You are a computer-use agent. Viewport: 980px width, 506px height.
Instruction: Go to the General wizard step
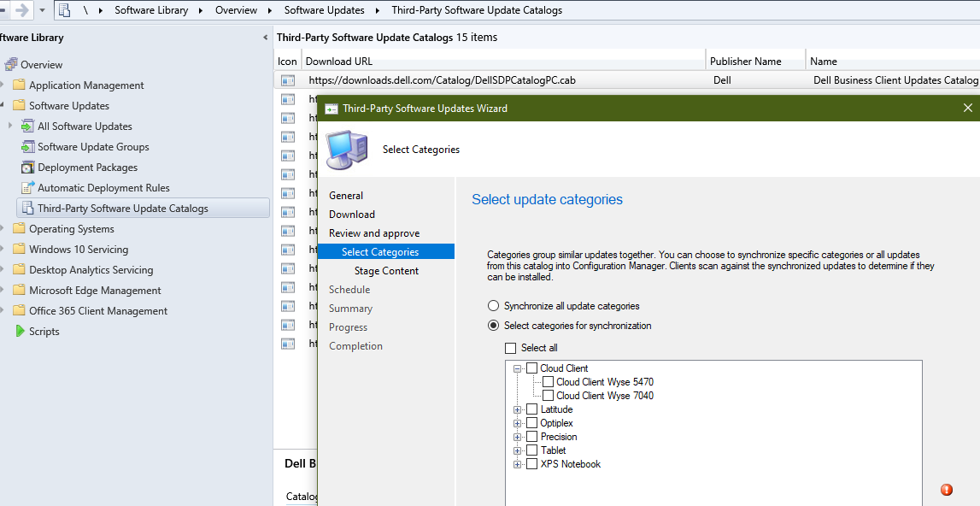coord(346,195)
